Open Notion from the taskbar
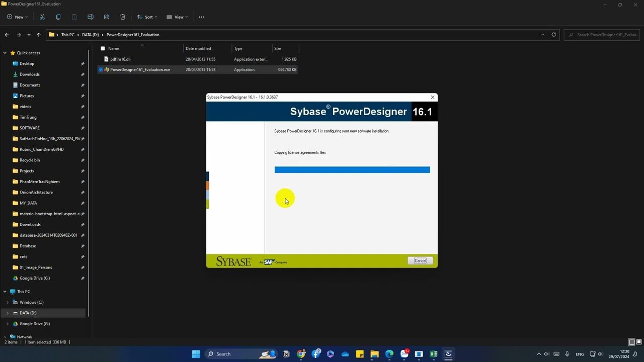 pyautogui.click(x=286, y=354)
